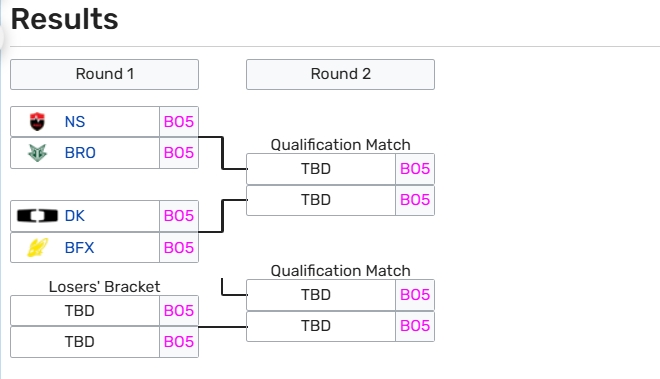Image resolution: width=660 pixels, height=379 pixels.
Task: Click the BRO team logo icon
Action: tap(37, 153)
